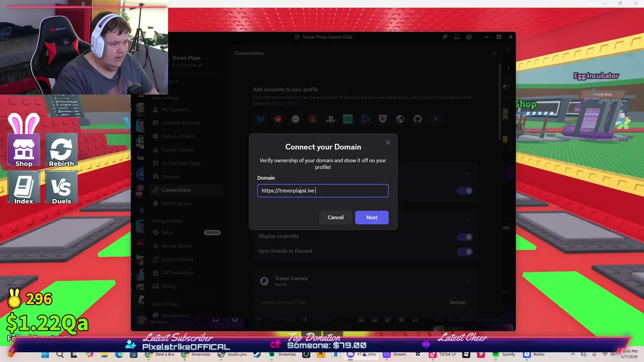This screenshot has width=644, height=362.
Task: Select the globe Domain connection icon
Action: [x=400, y=119]
